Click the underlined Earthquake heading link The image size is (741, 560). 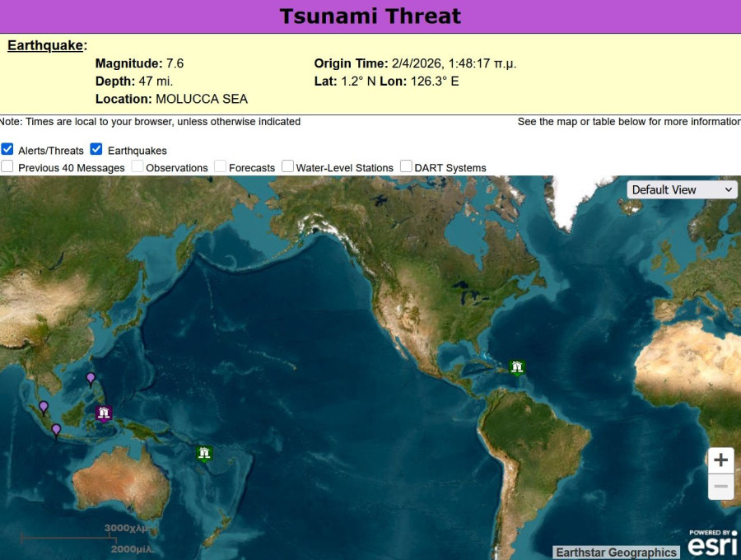[43, 45]
